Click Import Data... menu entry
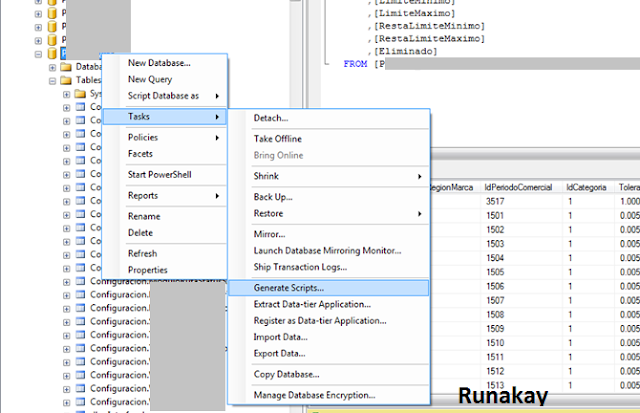The width and height of the screenshot is (640, 413). 280,337
